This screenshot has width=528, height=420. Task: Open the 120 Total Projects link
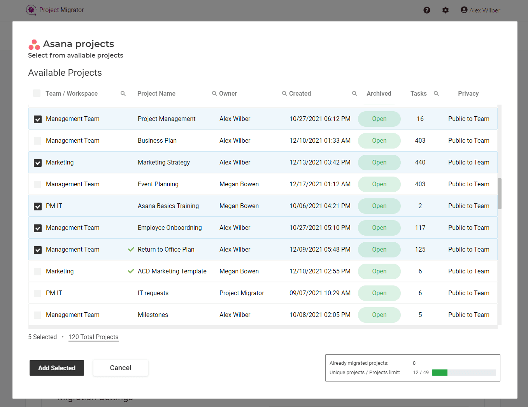[x=93, y=337]
